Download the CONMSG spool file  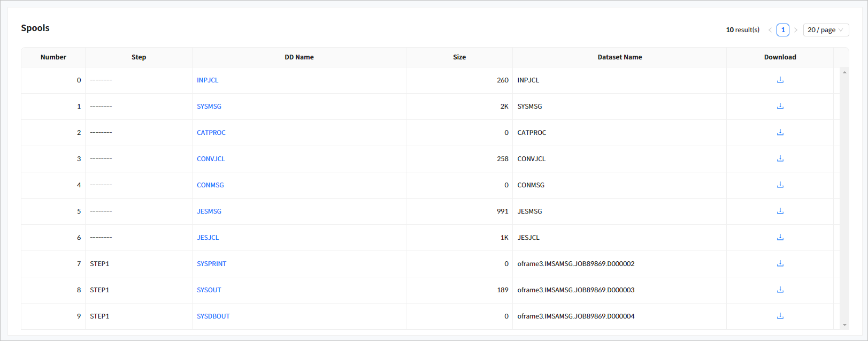click(x=780, y=185)
